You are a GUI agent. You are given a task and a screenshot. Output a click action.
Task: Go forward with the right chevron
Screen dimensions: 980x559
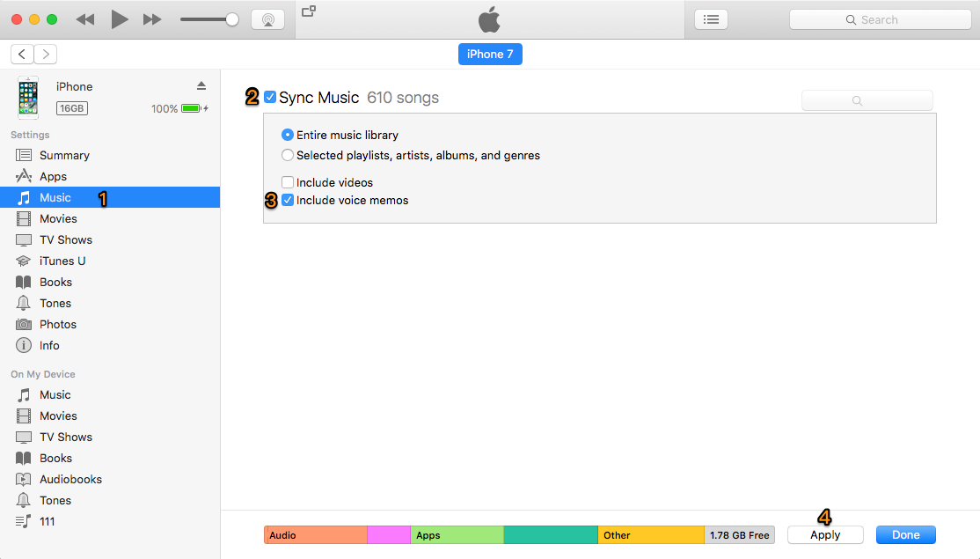click(46, 54)
